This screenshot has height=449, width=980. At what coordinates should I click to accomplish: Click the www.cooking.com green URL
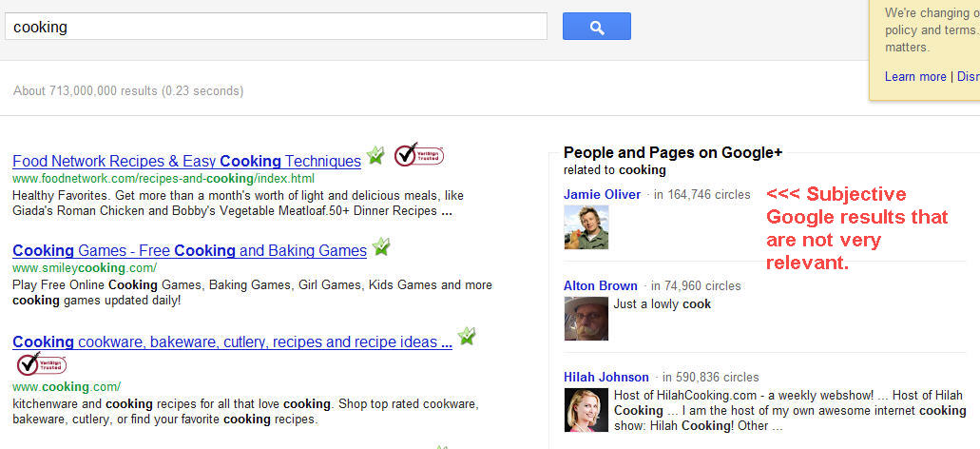pos(67,386)
